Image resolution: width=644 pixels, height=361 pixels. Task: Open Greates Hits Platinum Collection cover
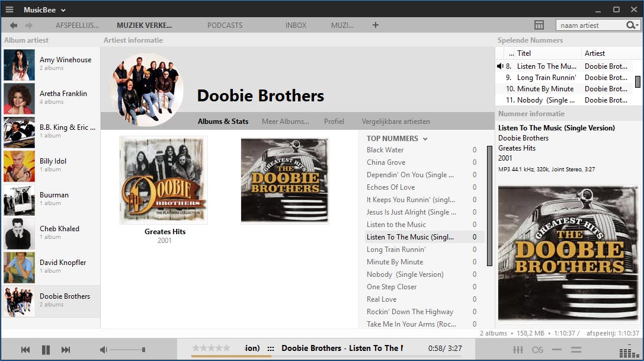164,180
